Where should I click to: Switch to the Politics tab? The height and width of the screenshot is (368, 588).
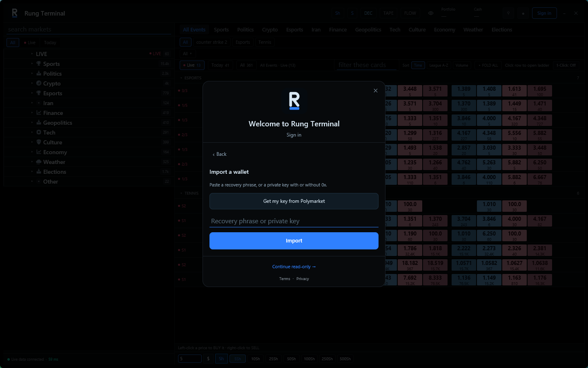(x=245, y=30)
